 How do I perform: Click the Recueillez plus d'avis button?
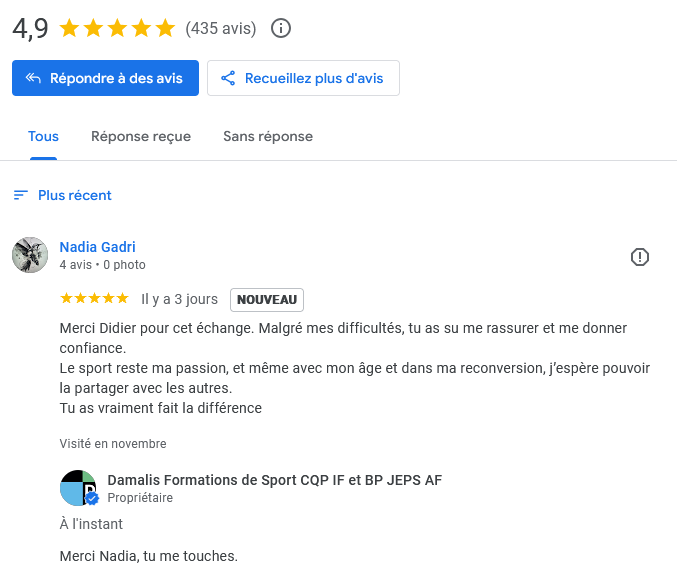[303, 78]
